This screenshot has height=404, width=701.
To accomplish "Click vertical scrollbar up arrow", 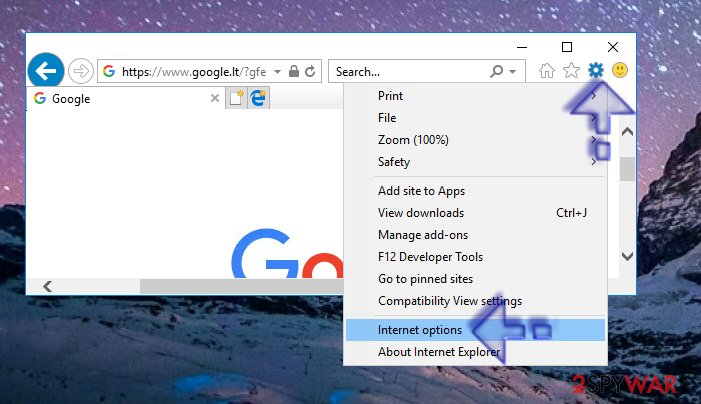I will (627, 131).
